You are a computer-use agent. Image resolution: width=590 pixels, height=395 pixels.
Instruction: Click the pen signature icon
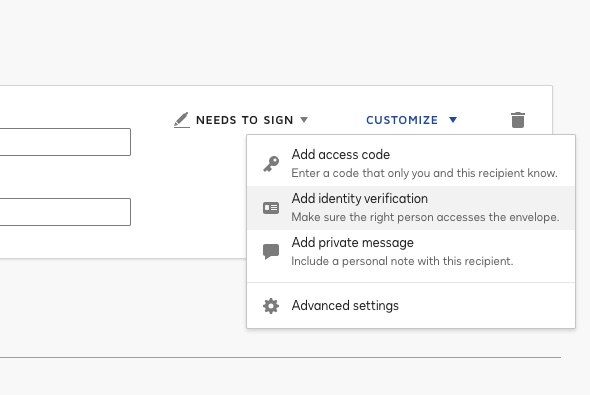coord(181,120)
